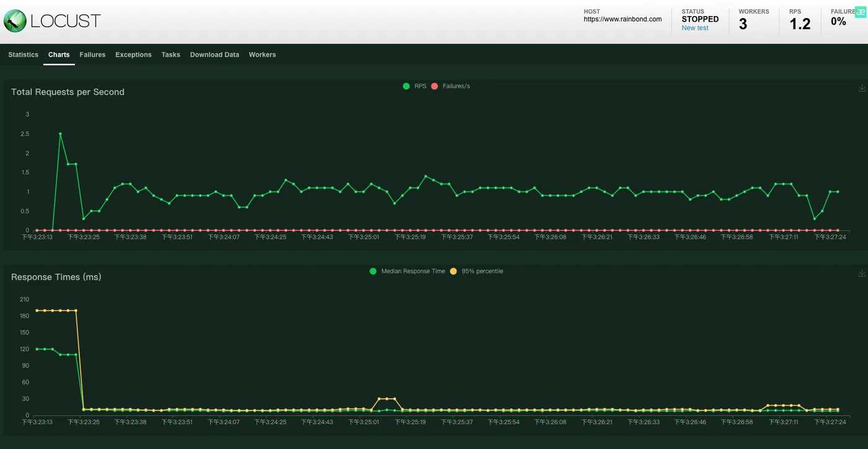The image size is (868, 449).
Task: Toggle Failures/s series in legend
Action: click(450, 86)
